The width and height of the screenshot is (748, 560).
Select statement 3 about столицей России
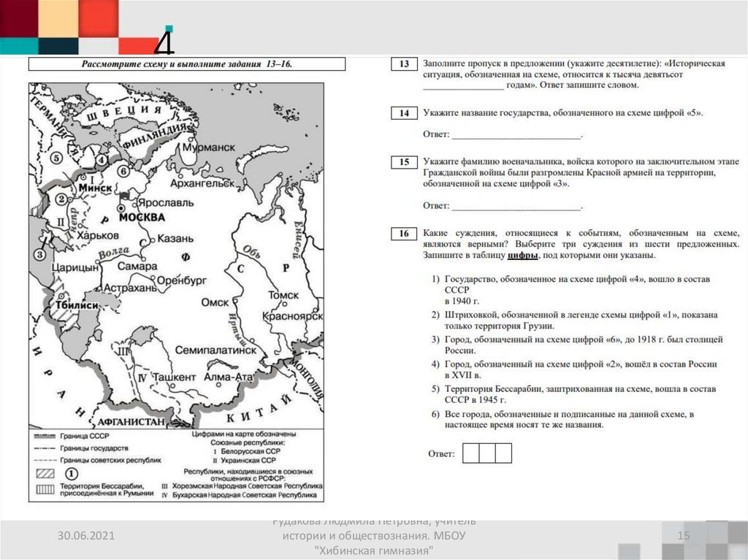[577, 345]
